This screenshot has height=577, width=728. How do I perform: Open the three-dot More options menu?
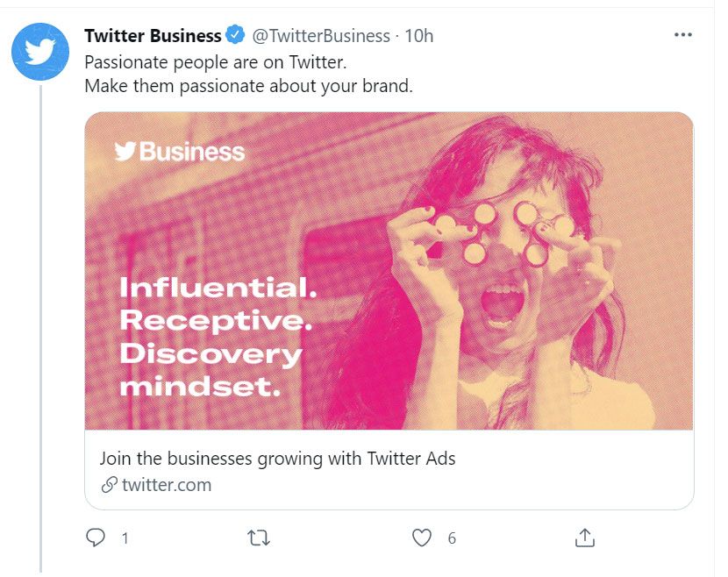coord(682,35)
